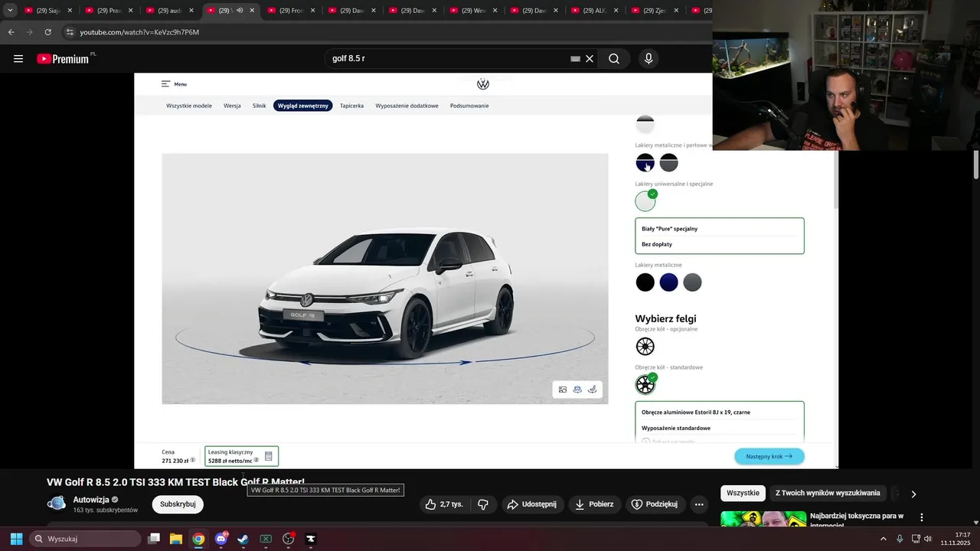980x551 pixels.
Task: Select white Pure special paint option
Action: [x=645, y=201]
